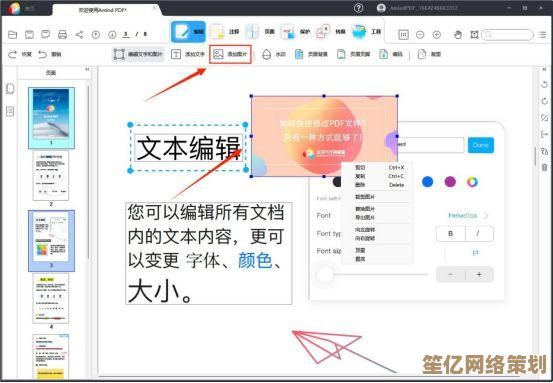Zoom out with the minus circle icon

tap(420, 35)
